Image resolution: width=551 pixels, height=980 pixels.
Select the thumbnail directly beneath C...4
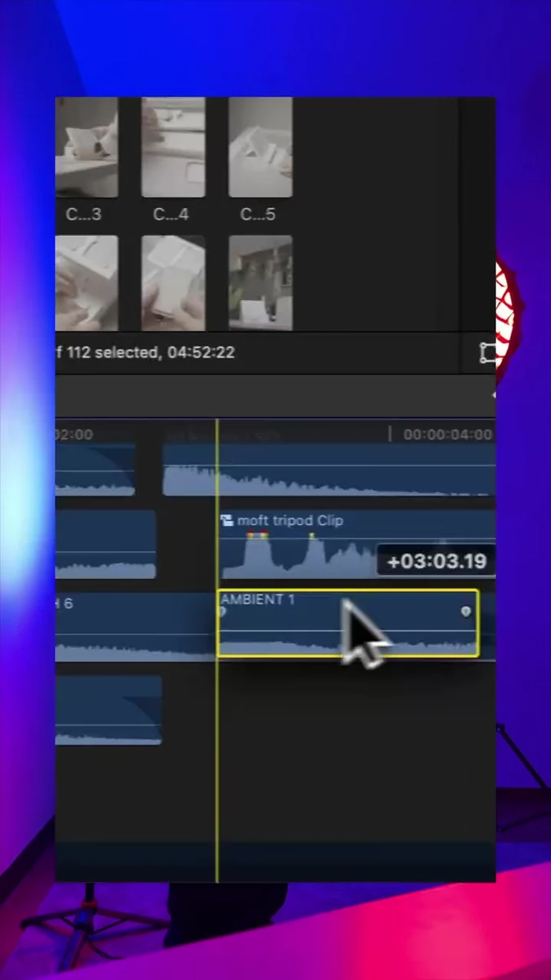(173, 283)
